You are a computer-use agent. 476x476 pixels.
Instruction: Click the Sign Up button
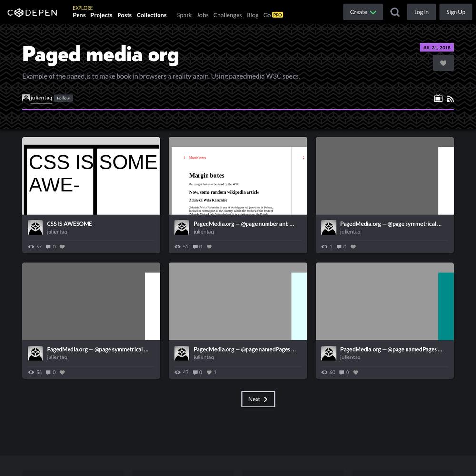pos(456,12)
